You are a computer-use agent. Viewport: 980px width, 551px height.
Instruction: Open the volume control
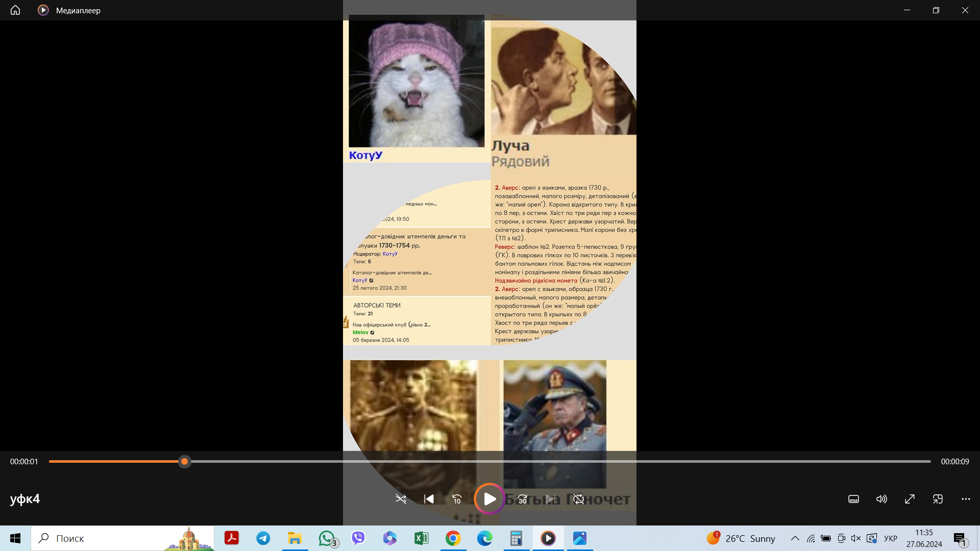pyautogui.click(x=881, y=499)
